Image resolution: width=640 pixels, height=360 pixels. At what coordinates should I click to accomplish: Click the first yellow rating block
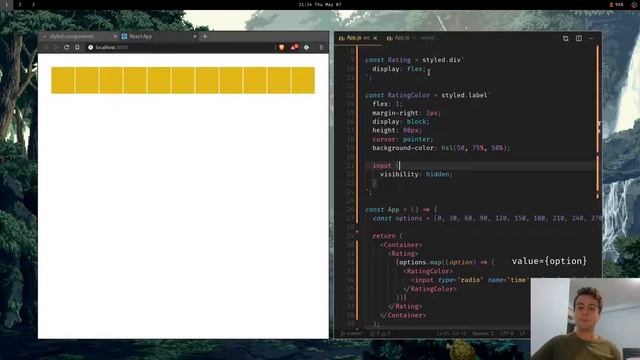tap(63, 80)
